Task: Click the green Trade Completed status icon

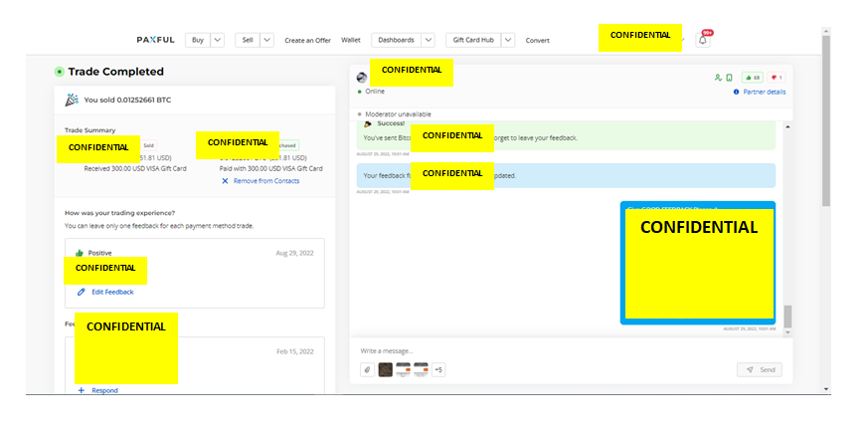Action: point(60,72)
